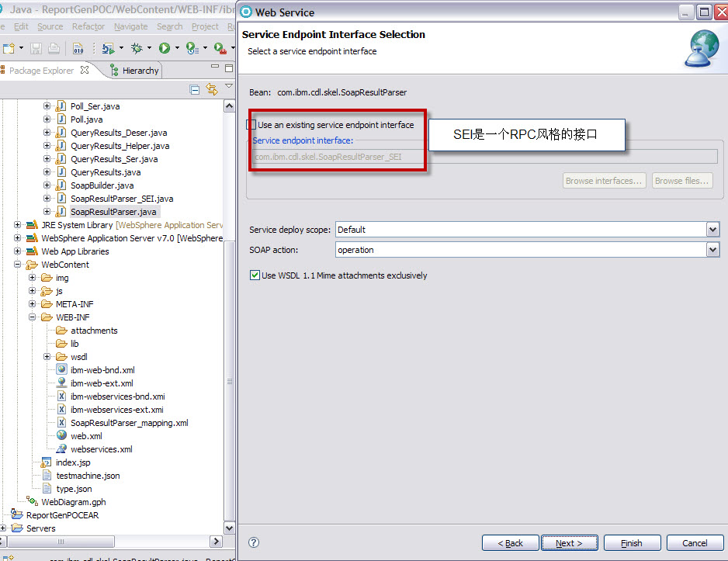Switch to the Hierarchy tab

pyautogui.click(x=140, y=71)
